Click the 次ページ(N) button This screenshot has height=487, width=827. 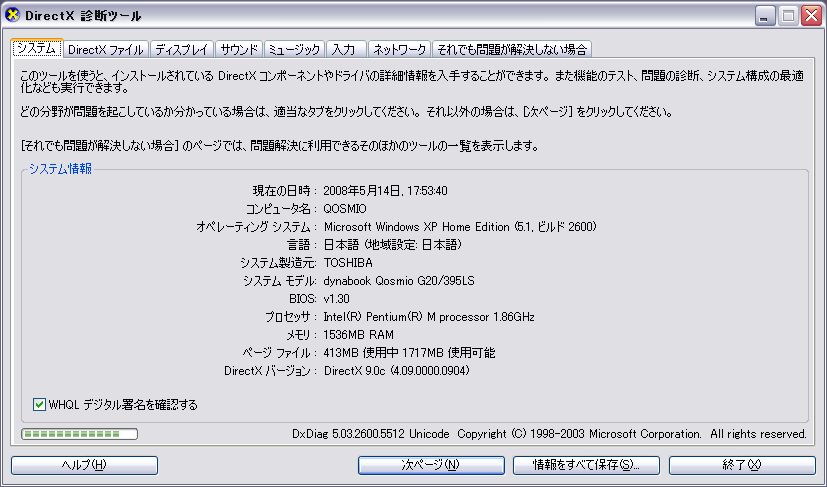tap(431, 465)
